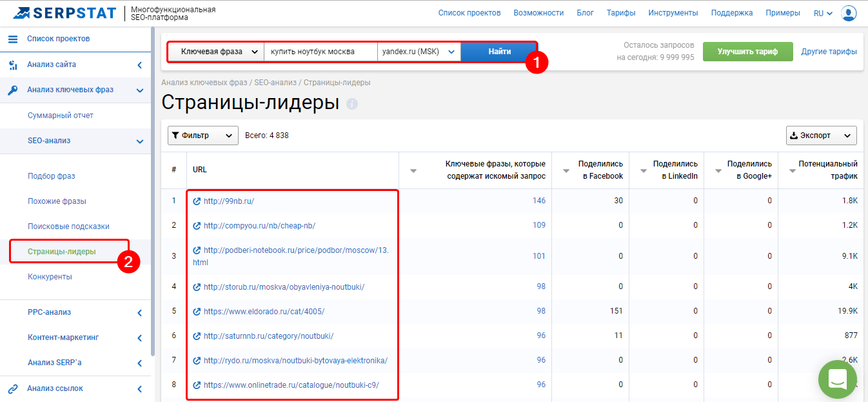Open Список проектов in top navigation
This screenshot has width=868, height=402.
coord(469,13)
